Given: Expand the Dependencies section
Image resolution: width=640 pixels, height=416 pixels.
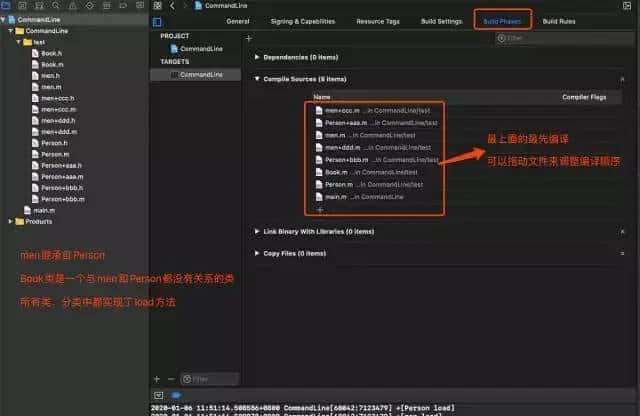Looking at the screenshot, I should click(257, 57).
